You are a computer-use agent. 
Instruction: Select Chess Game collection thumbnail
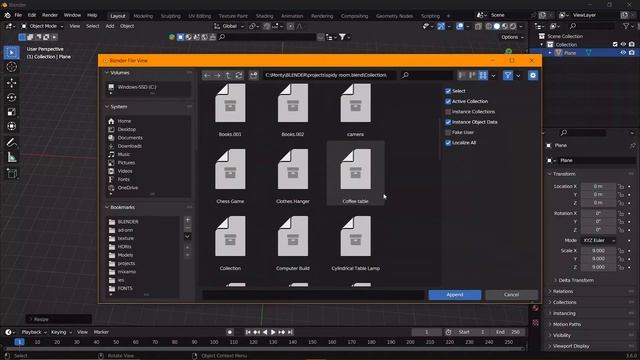point(230,173)
